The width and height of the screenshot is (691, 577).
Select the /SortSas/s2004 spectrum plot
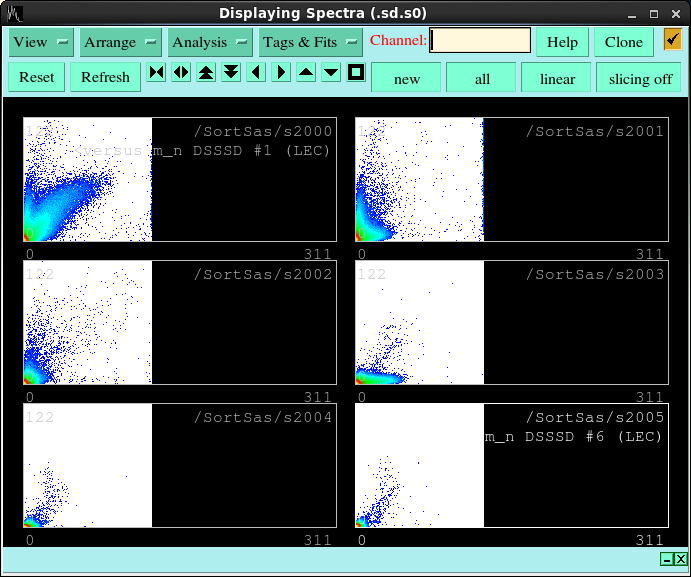180,465
